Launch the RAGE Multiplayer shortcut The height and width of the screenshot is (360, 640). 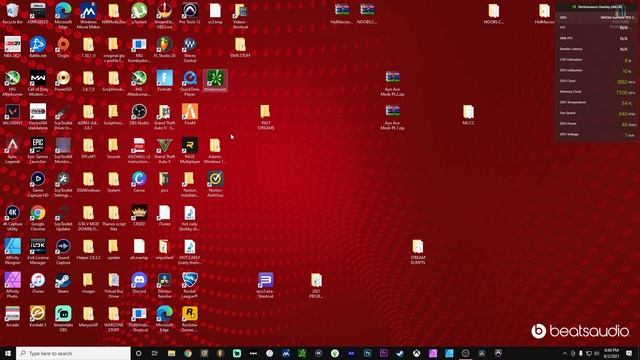[x=190, y=151]
